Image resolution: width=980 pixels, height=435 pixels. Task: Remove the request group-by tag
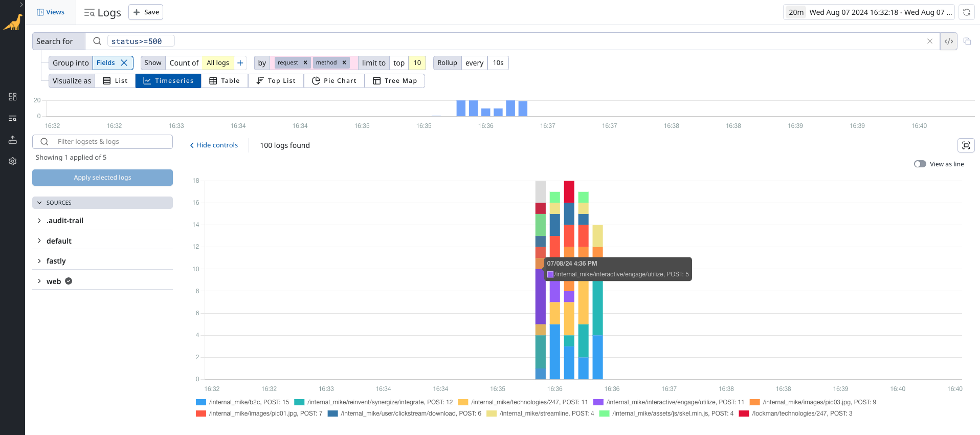(305, 62)
